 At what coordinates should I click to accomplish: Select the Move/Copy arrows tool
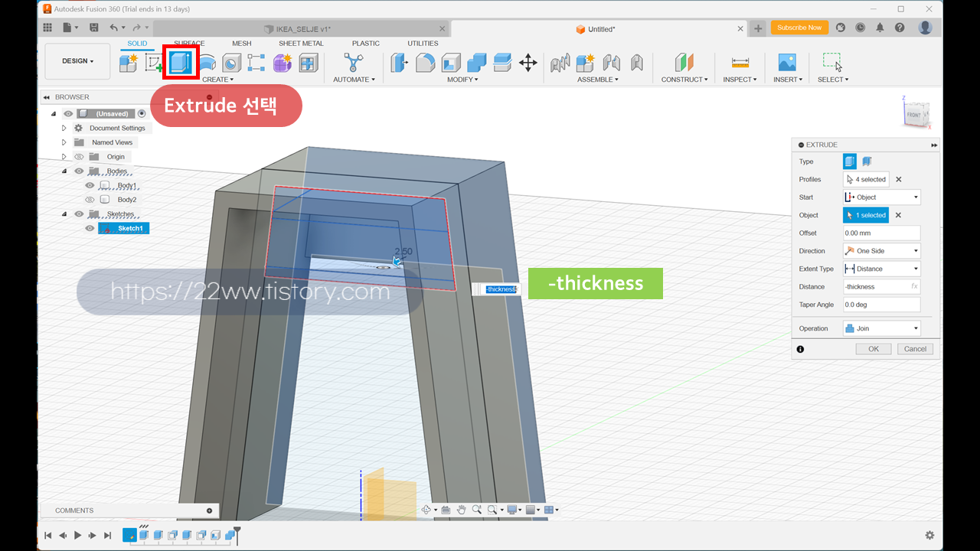pos(528,63)
